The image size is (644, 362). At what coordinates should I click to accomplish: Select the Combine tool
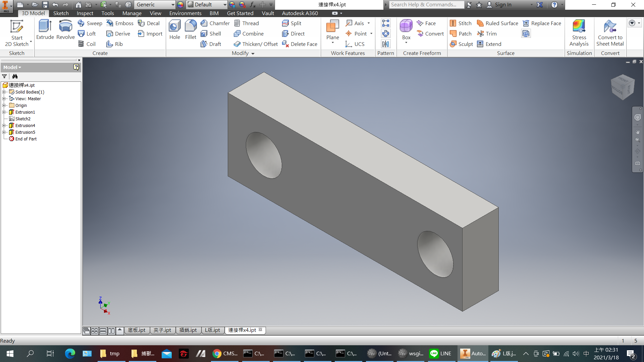[x=249, y=34]
